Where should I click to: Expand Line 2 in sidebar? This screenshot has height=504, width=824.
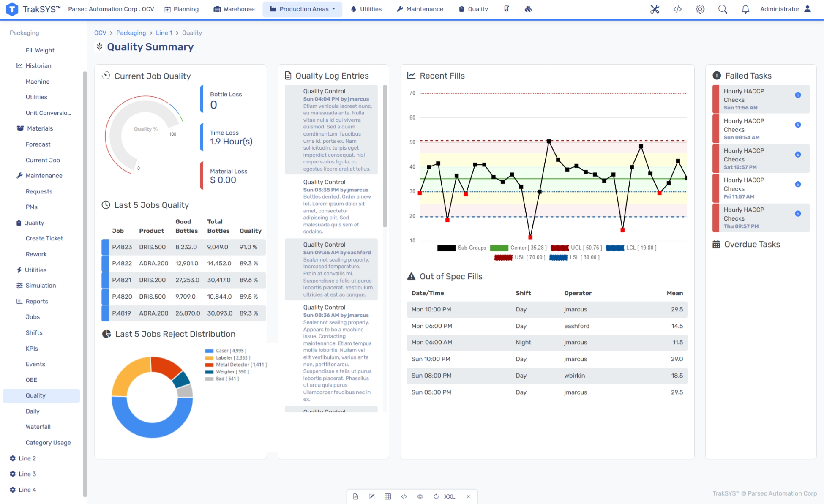coord(27,458)
